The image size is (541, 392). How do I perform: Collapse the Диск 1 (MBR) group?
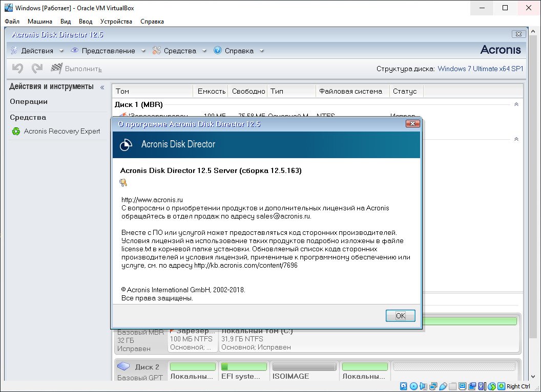[x=516, y=104]
